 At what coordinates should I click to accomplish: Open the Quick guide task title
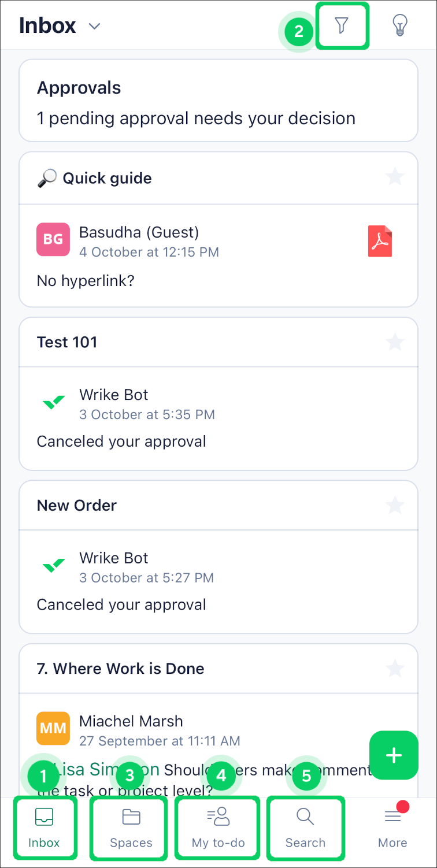coord(107,178)
